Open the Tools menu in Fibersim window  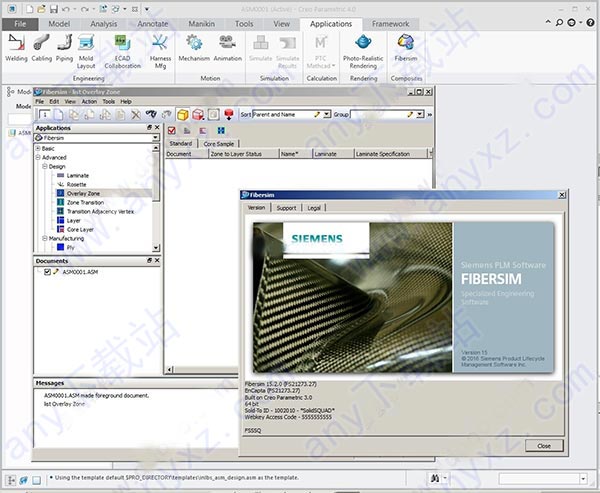tap(108, 101)
